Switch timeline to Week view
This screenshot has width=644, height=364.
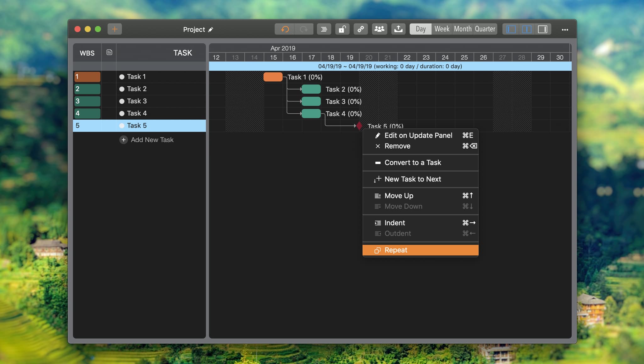coord(442,29)
